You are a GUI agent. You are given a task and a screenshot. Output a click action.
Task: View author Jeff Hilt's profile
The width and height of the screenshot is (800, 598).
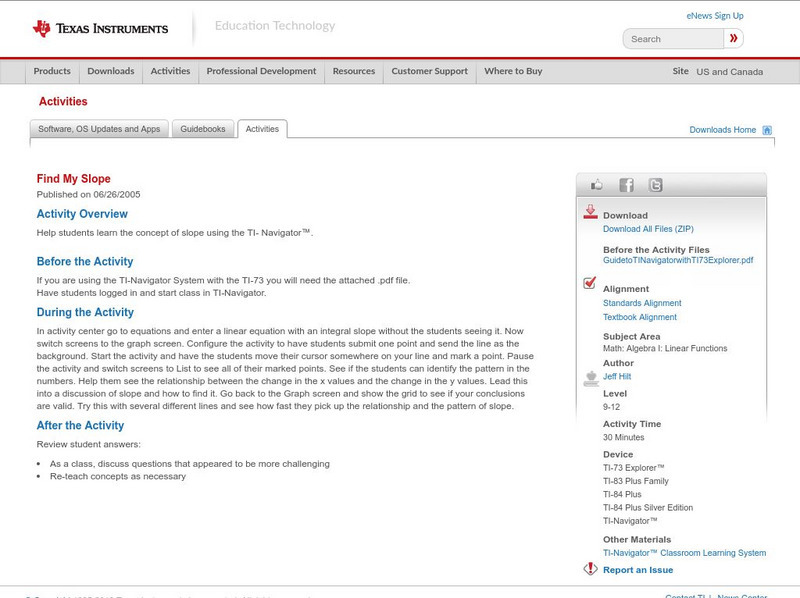pos(615,377)
